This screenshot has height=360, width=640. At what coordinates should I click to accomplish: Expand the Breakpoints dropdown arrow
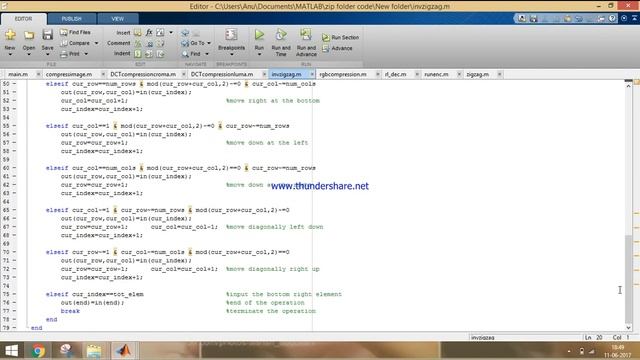[231, 55]
